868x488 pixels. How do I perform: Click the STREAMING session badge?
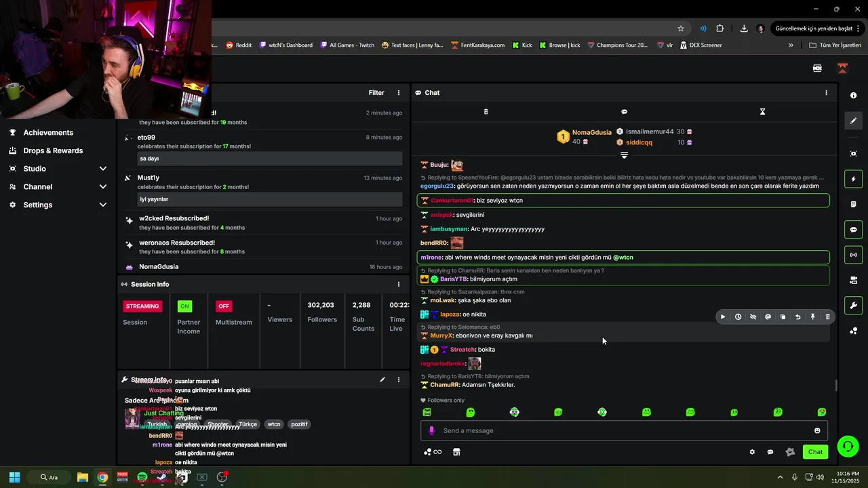coord(142,306)
